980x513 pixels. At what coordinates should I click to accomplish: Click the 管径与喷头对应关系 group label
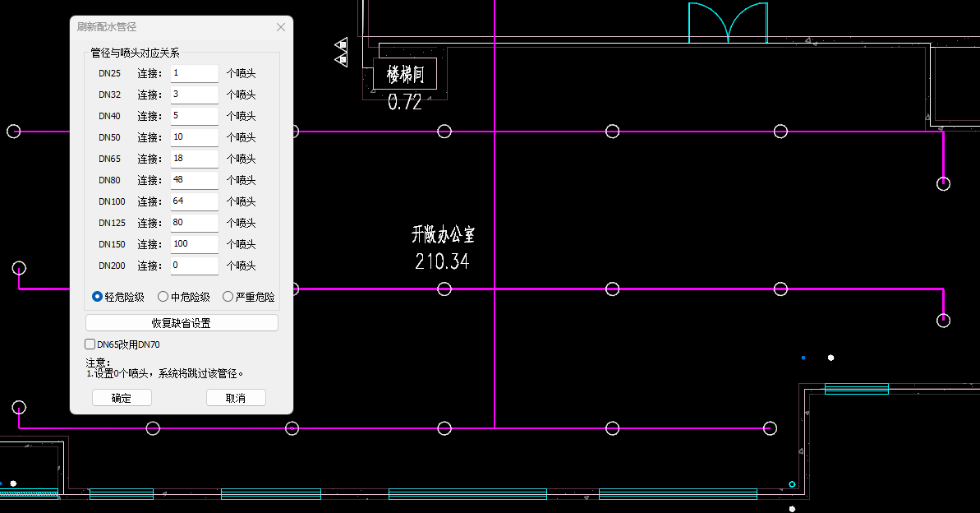[x=135, y=53]
